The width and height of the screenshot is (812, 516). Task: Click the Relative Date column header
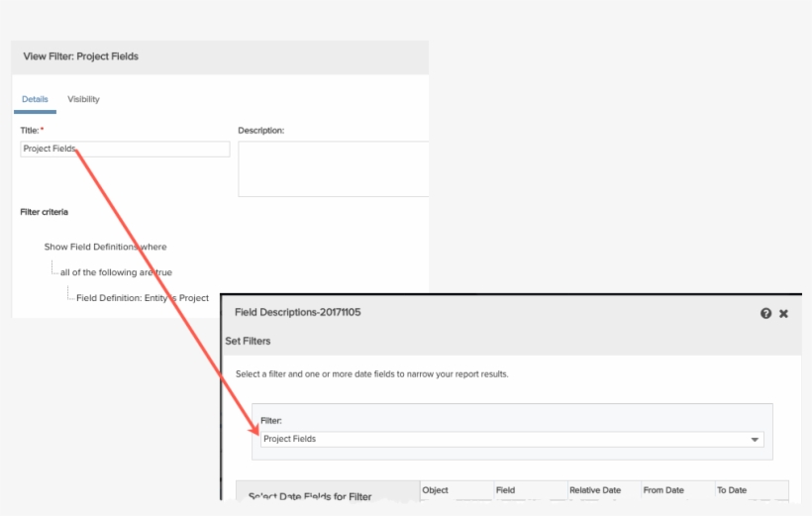click(594, 490)
